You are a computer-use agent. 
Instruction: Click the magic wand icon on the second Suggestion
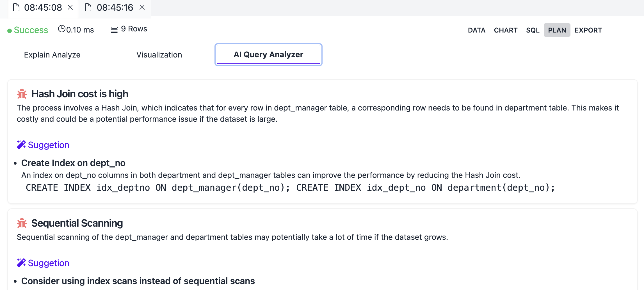21,263
